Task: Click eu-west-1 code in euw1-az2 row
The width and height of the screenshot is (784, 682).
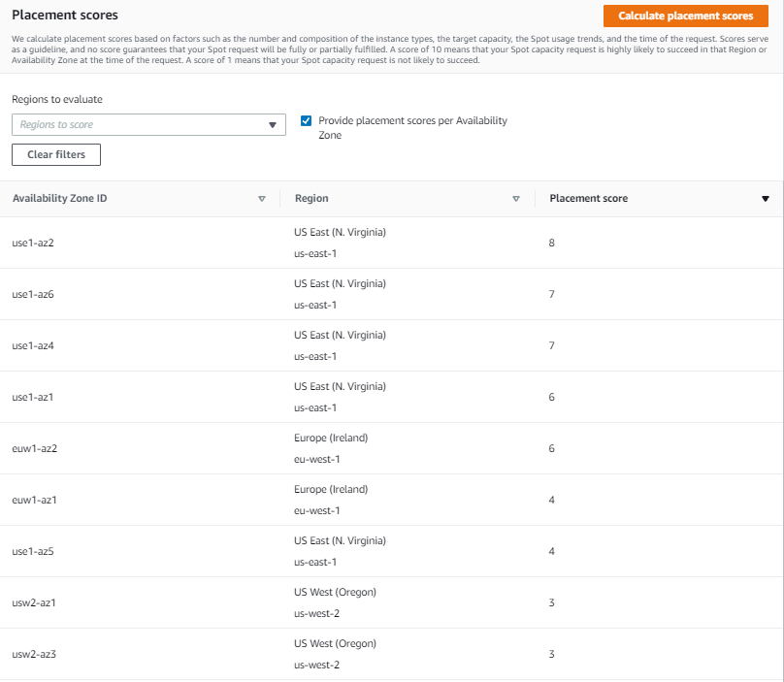Action: 317,460
